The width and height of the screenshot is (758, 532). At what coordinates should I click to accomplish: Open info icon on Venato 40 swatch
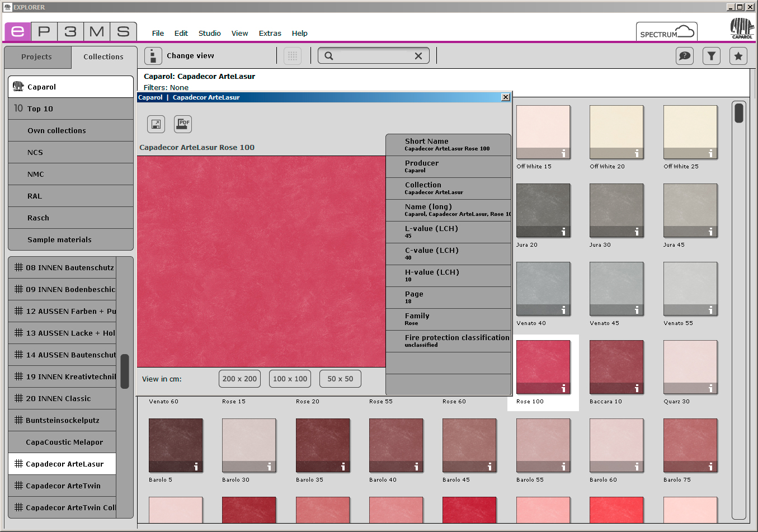point(563,310)
